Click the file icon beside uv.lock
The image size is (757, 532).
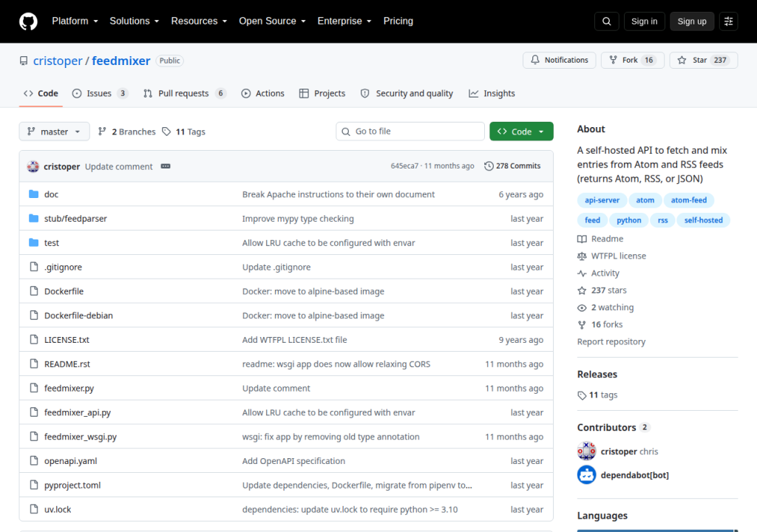point(34,509)
